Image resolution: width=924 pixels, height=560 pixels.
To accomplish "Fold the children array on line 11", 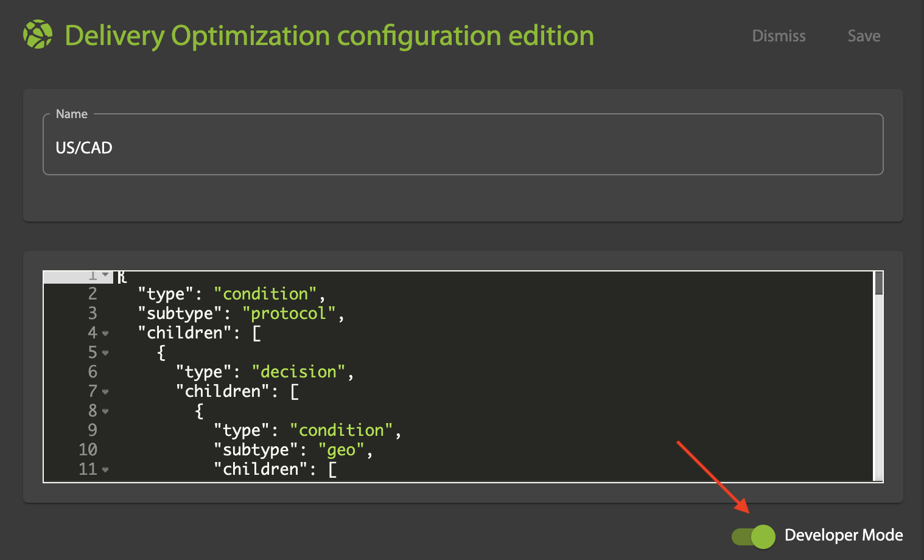I will tap(105, 470).
